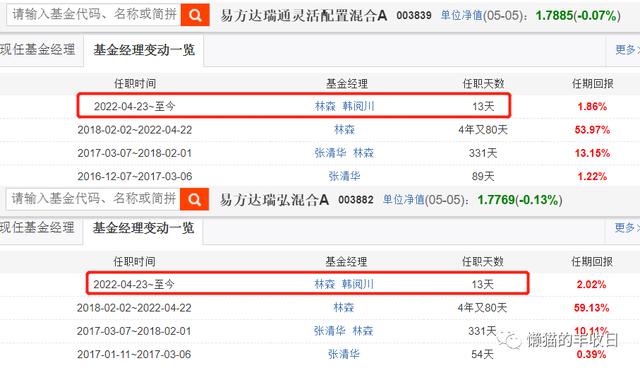Focus the fund code search field above 易方达瑞通
640x368 pixels.
(x=93, y=15)
